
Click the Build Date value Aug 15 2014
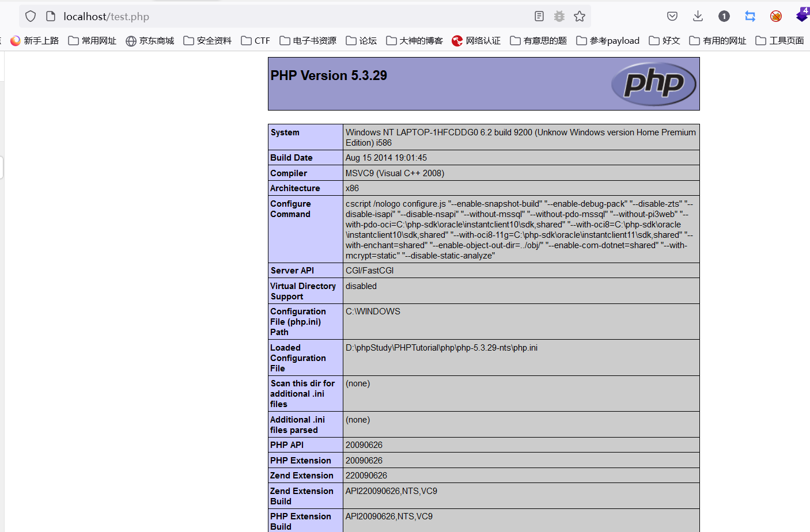[x=386, y=158]
